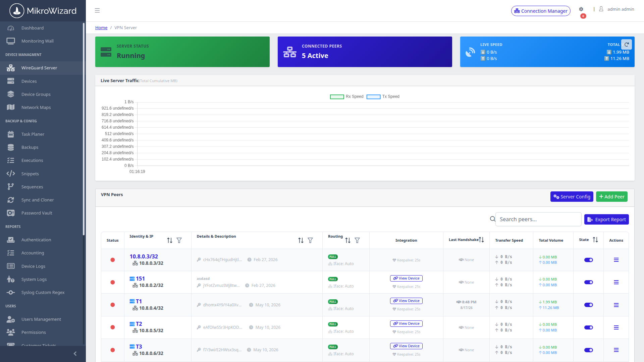Sort the Details & Description column
Viewport: 644px width, 362px height.
pyautogui.click(x=301, y=240)
